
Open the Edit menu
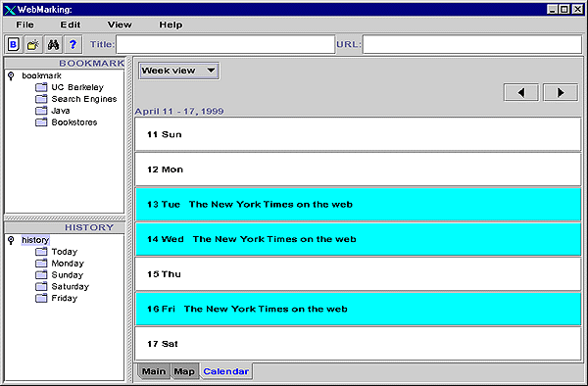point(71,24)
